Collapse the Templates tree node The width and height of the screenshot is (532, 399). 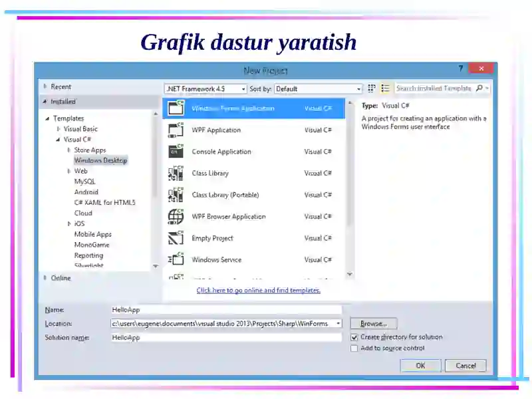click(47, 118)
